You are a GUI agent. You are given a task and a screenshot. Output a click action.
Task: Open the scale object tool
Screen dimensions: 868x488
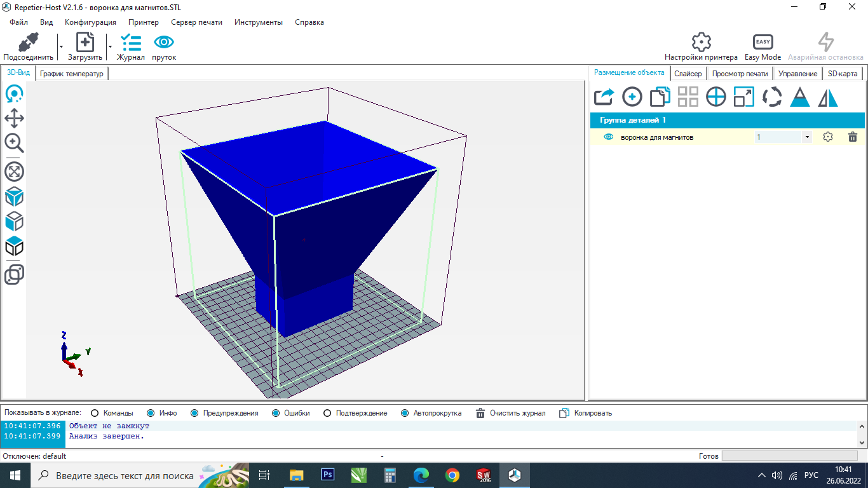click(743, 97)
